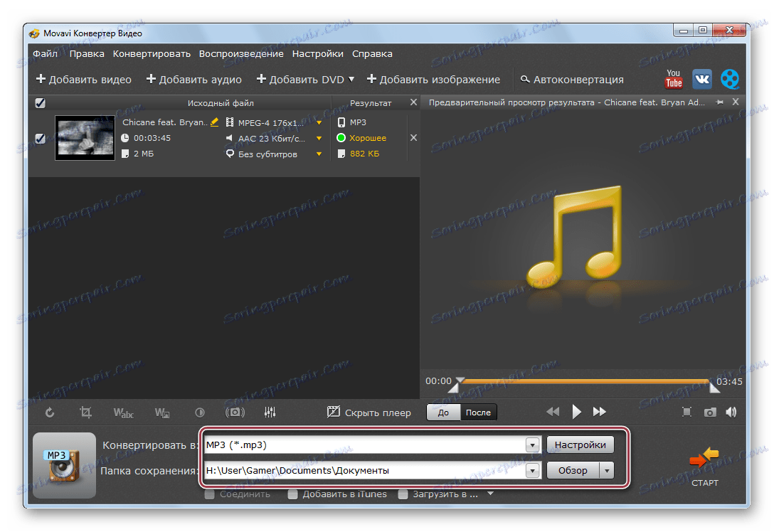Click the MP3 speaker format icon
This screenshot has width=774, height=532.
[x=64, y=465]
